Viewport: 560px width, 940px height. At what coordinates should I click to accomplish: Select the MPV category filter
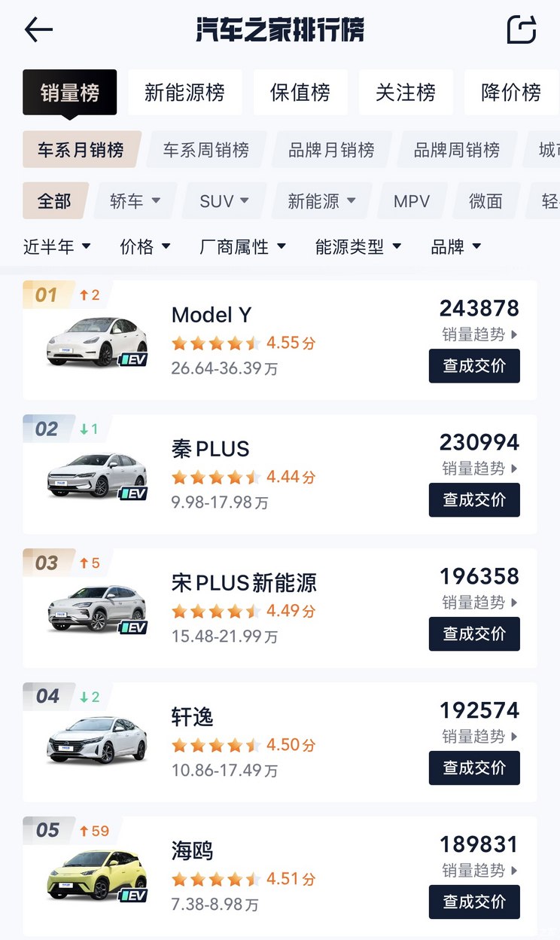pos(412,200)
